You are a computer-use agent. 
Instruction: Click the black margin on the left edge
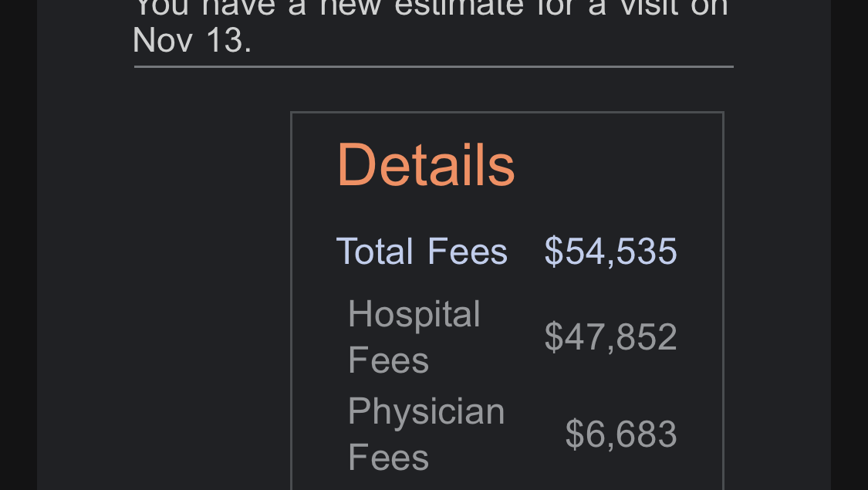pos(19,245)
